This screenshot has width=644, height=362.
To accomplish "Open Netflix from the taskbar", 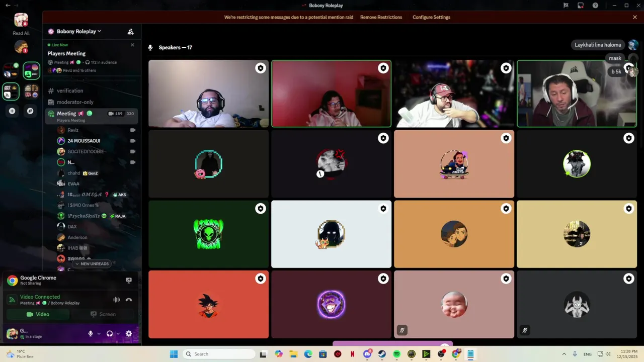I will [352, 354].
